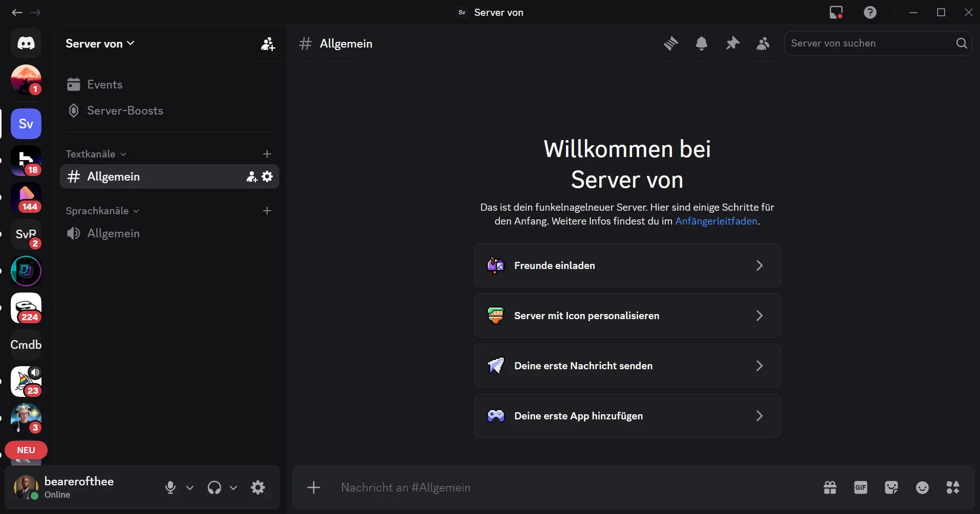Viewport: 980px width, 514px height.
Task: Click the Freunde einladen button
Action: [627, 265]
